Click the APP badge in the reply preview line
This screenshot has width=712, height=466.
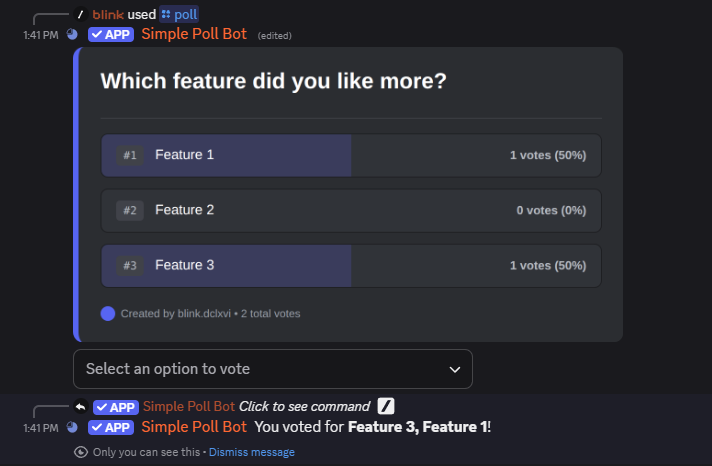pyautogui.click(x=115, y=407)
